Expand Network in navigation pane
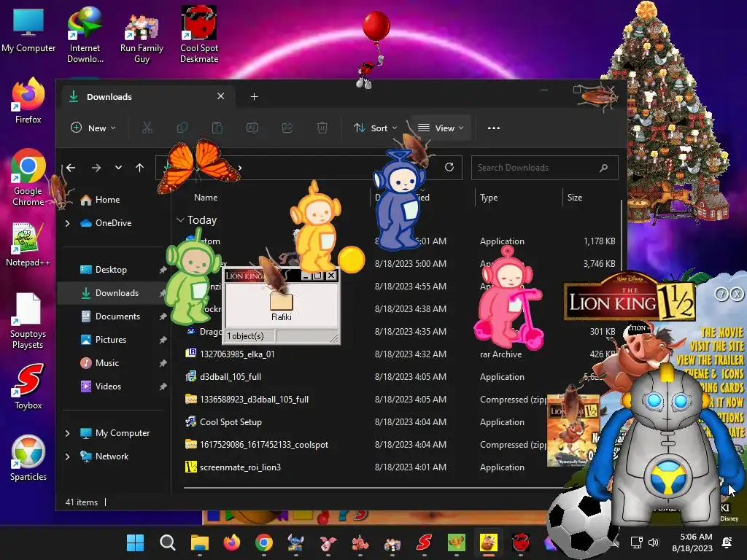The width and height of the screenshot is (747, 560). coord(67,456)
